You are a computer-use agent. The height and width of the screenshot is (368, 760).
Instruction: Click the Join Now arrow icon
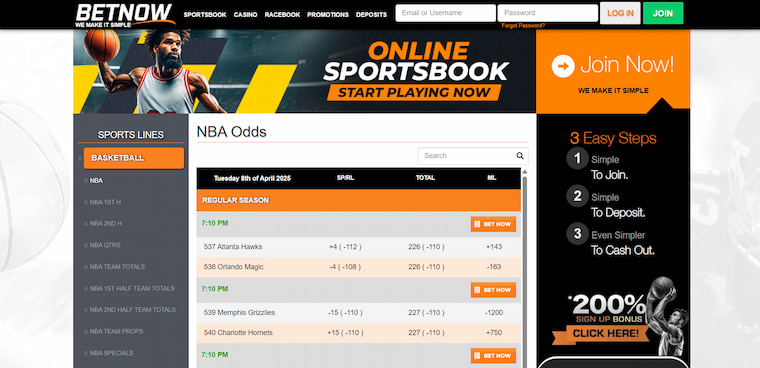pyautogui.click(x=563, y=66)
